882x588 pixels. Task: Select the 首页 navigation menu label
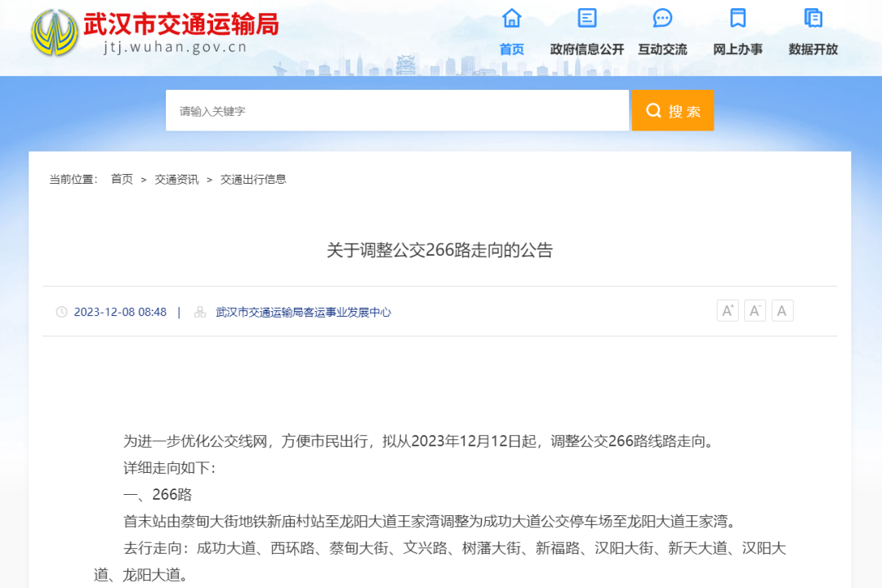coord(511,49)
